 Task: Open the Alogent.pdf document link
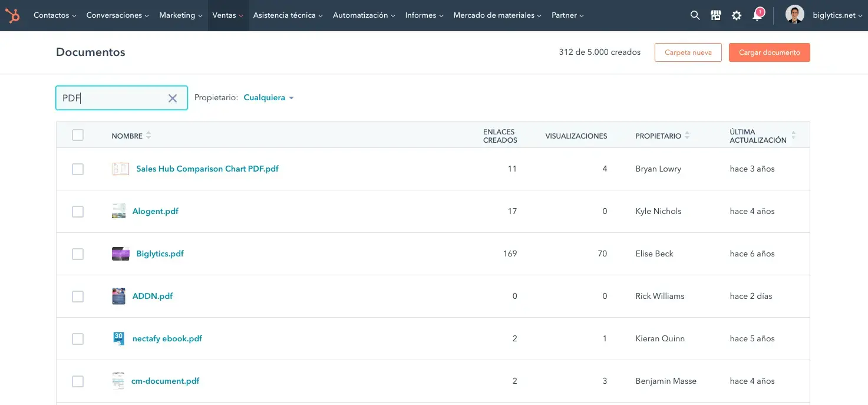click(156, 211)
